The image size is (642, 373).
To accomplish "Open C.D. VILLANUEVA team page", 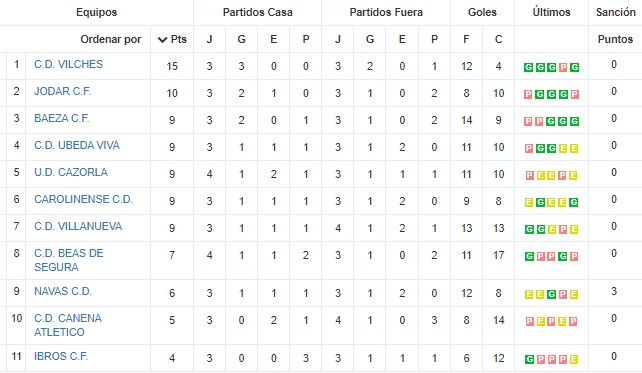I will [78, 226].
